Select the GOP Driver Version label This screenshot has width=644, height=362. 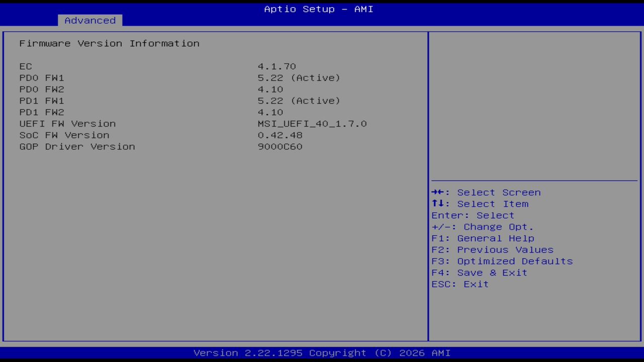[x=77, y=147]
